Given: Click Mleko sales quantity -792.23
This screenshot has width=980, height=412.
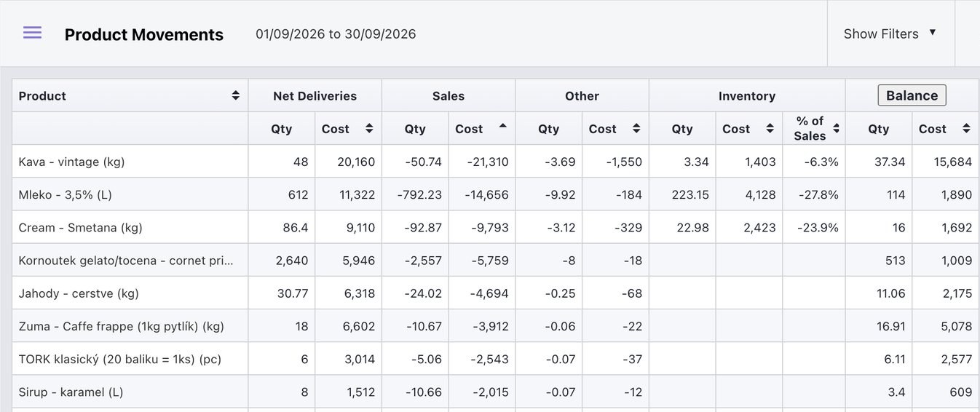Looking at the screenshot, I should click(x=419, y=194).
